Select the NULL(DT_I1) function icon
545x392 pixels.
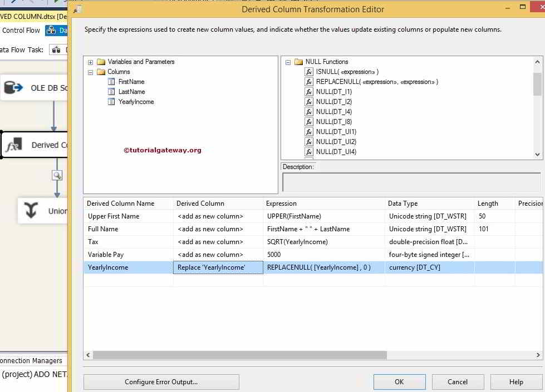point(308,92)
